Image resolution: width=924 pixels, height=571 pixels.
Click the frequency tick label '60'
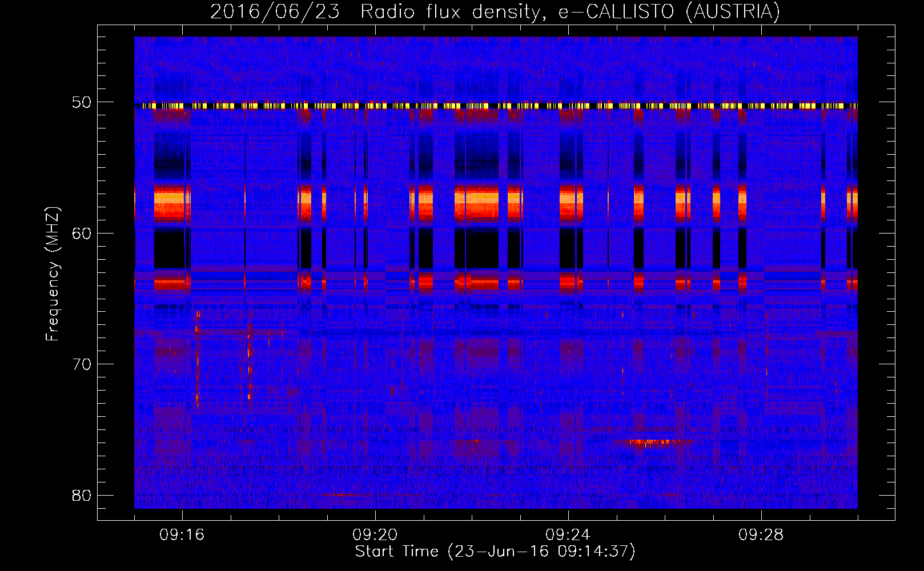tap(82, 234)
